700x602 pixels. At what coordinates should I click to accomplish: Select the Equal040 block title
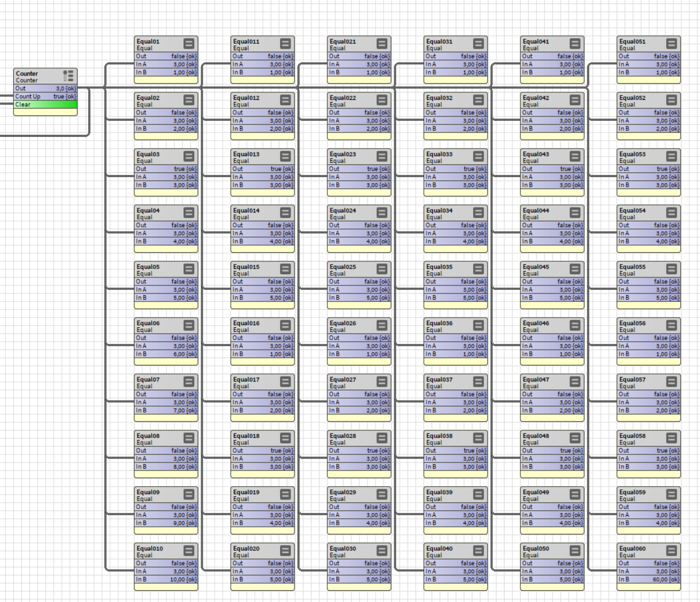coord(439,549)
